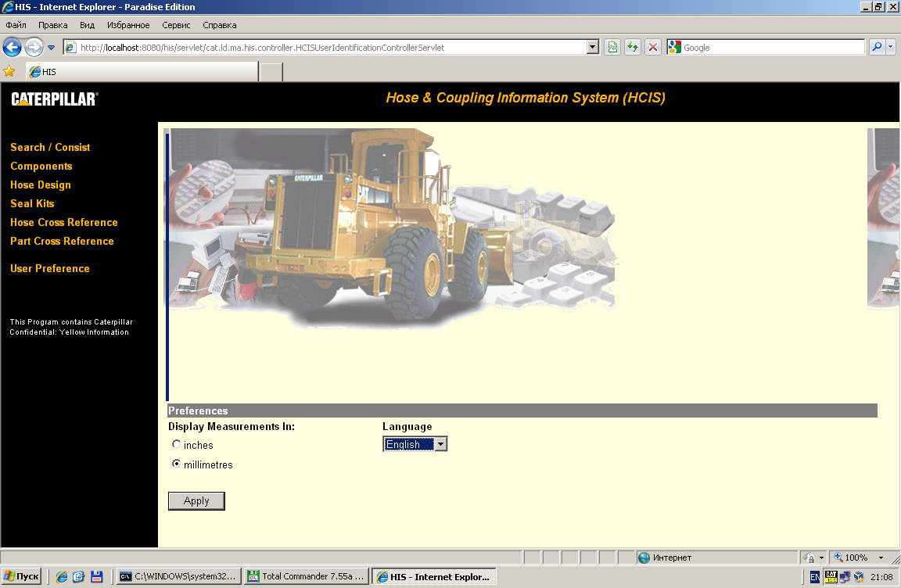Open the Файл menu
The height and width of the screenshot is (588, 901).
[x=16, y=25]
